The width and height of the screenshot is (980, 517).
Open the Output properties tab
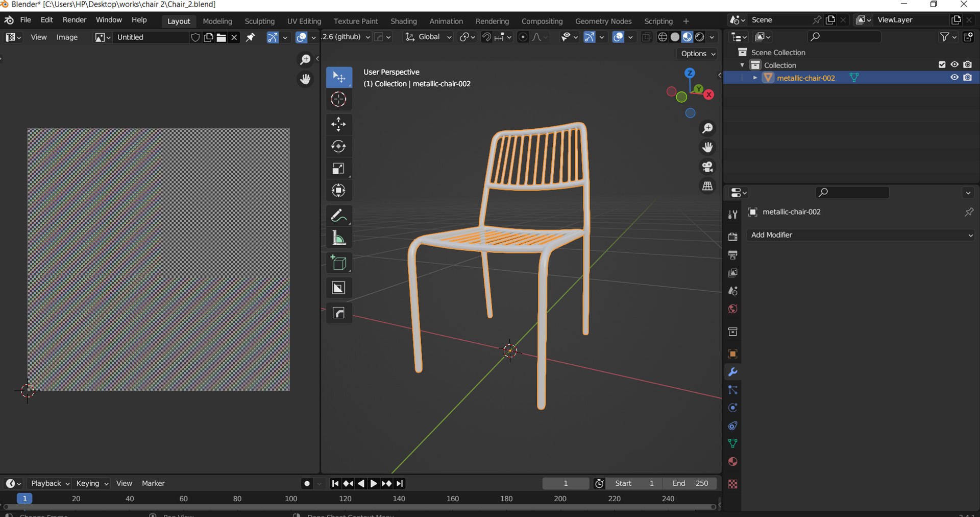pyautogui.click(x=732, y=254)
